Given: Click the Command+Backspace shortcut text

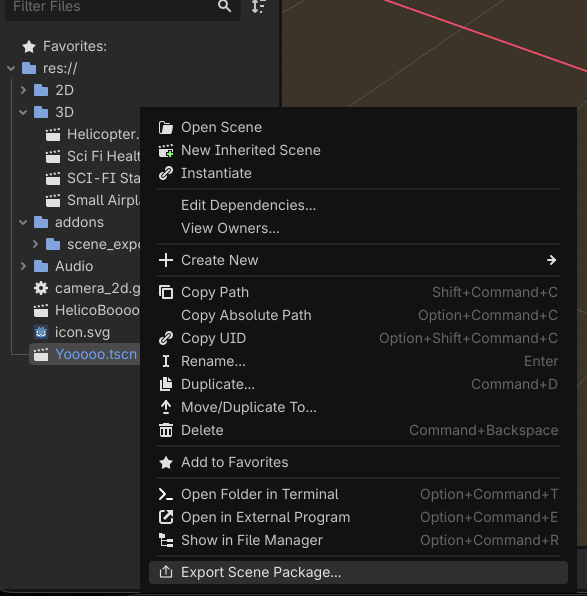Looking at the screenshot, I should (x=484, y=430).
